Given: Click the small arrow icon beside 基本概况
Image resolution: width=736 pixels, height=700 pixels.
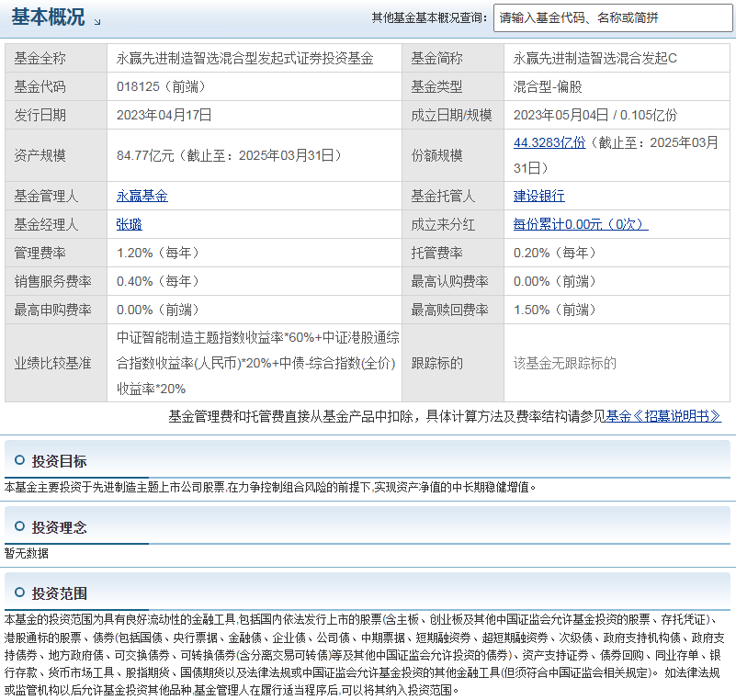Looking at the screenshot, I should click(97, 21).
